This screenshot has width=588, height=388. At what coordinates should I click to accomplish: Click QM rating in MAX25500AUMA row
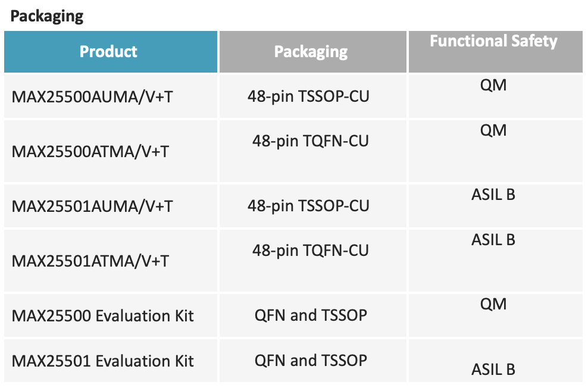click(493, 85)
